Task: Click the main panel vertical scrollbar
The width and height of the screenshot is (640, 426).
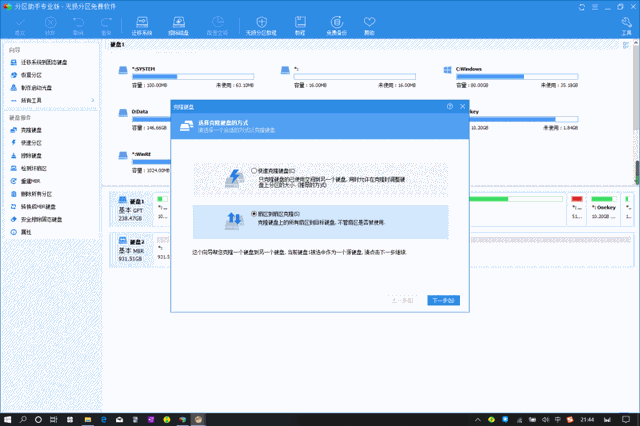Action: tap(636, 112)
